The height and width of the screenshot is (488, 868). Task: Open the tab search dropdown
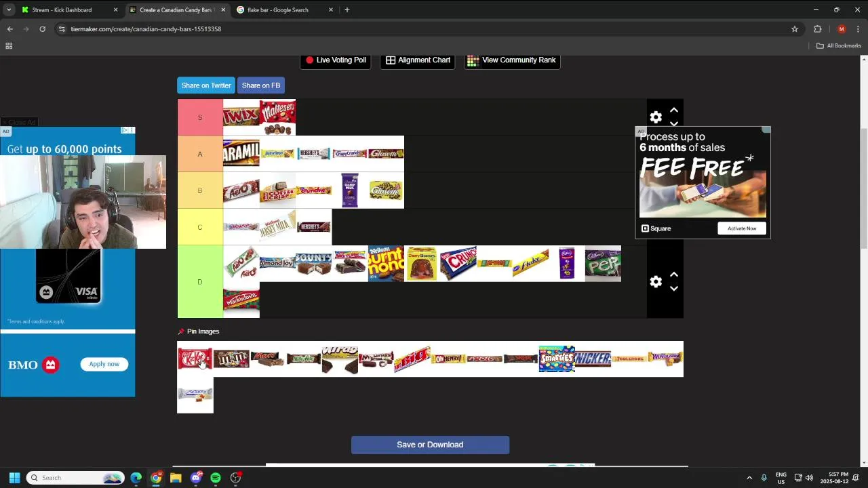click(9, 10)
